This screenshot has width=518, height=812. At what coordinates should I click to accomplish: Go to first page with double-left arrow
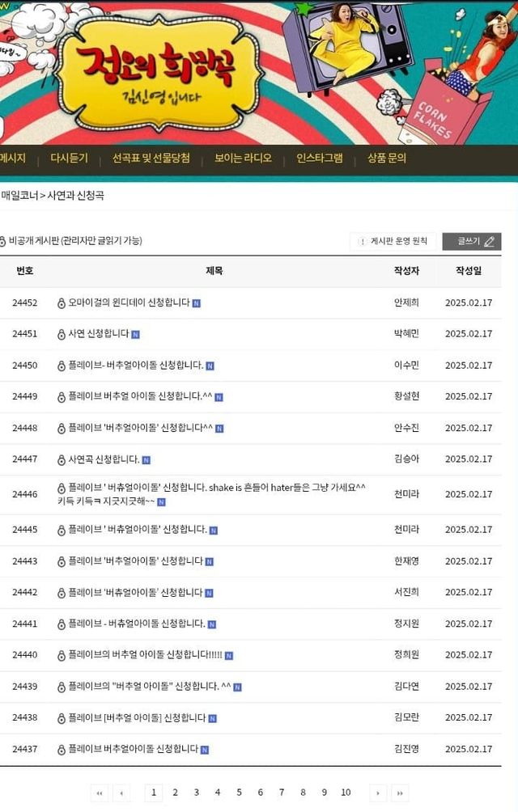click(x=100, y=793)
